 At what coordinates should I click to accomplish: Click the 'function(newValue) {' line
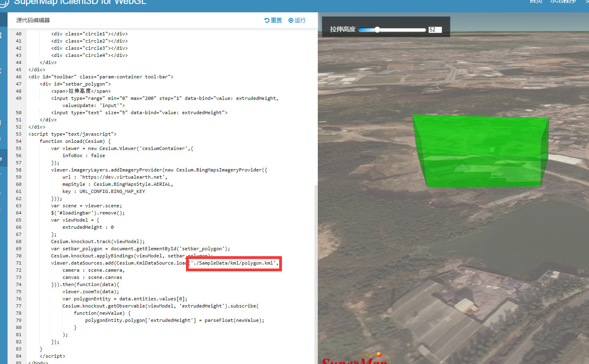pyautogui.click(x=102, y=313)
